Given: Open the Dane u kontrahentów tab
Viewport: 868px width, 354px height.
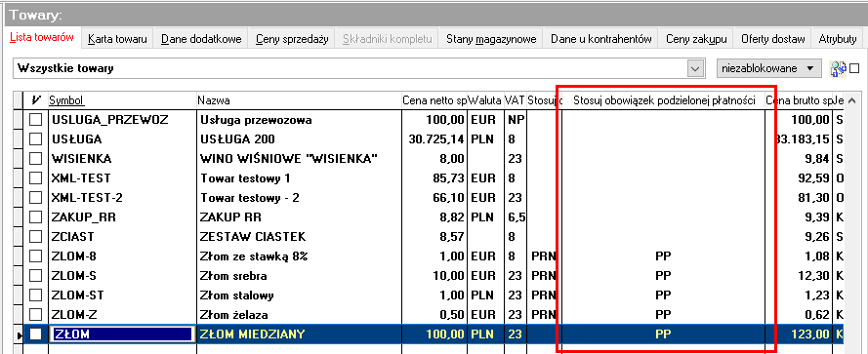Looking at the screenshot, I should click(x=600, y=39).
